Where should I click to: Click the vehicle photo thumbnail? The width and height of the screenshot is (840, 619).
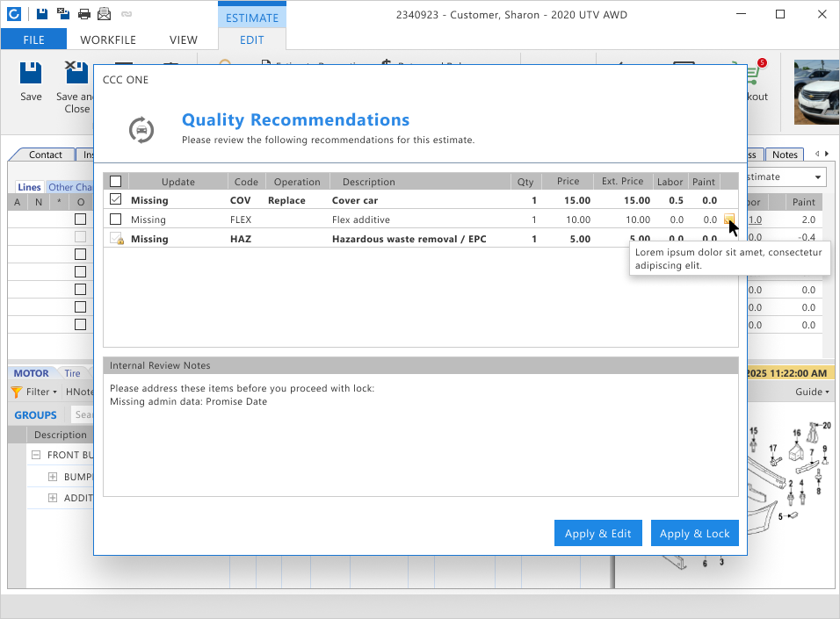816,91
